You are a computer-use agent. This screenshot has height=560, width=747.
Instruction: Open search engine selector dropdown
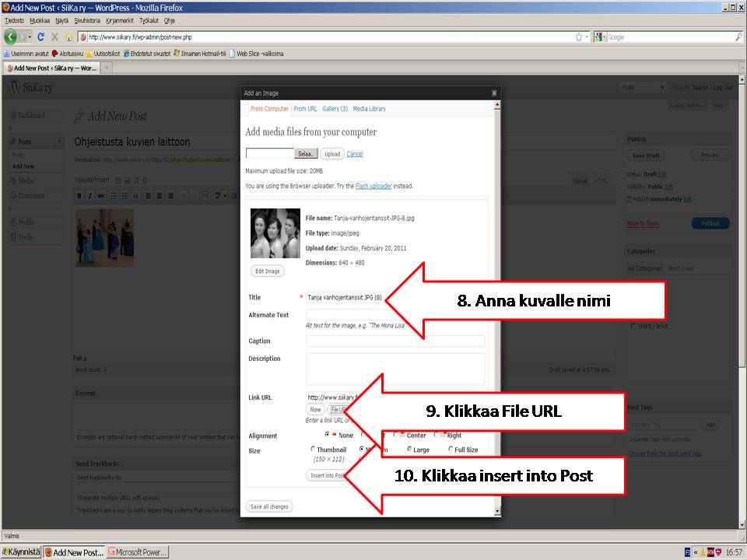pos(601,37)
